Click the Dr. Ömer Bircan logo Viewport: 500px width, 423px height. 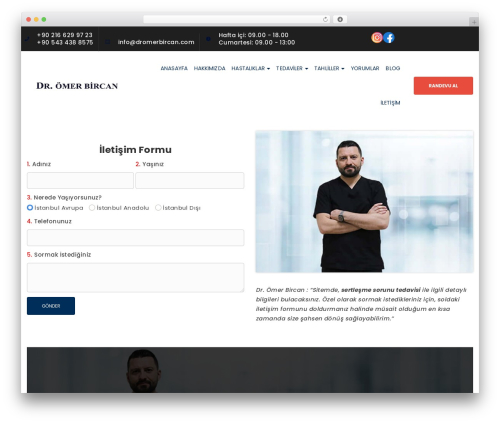tap(77, 86)
